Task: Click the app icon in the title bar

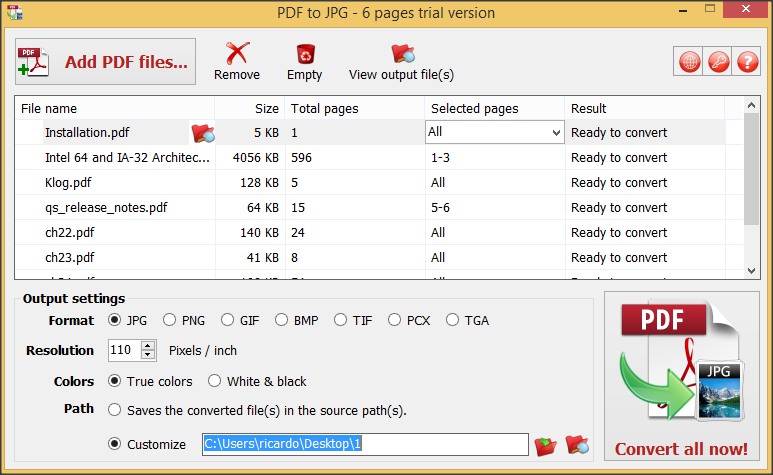Action: coord(15,12)
